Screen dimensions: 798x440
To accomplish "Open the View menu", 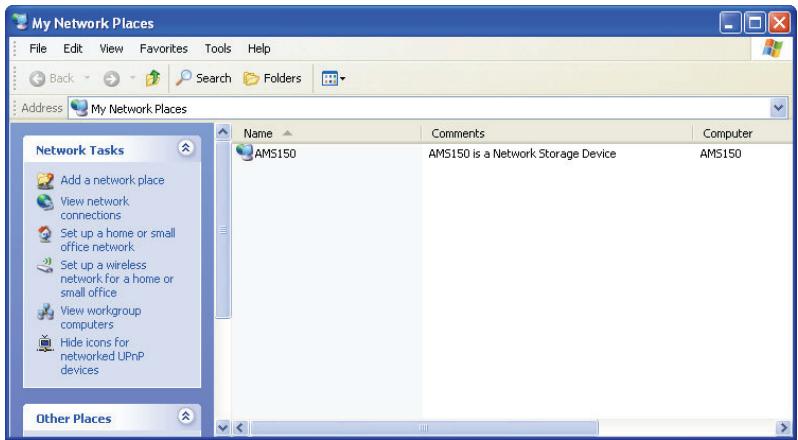I will (111, 49).
